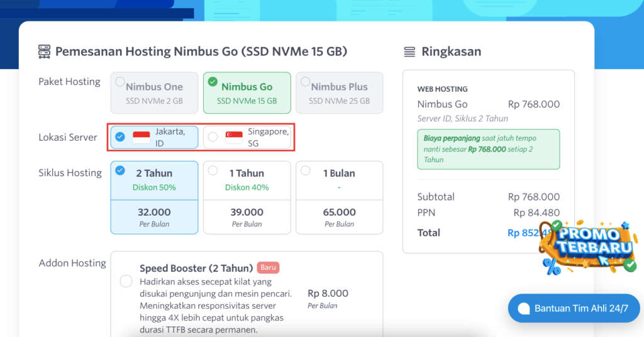Select the 1 Bulan hosting cycle
The image size is (644, 337).
tap(339, 197)
